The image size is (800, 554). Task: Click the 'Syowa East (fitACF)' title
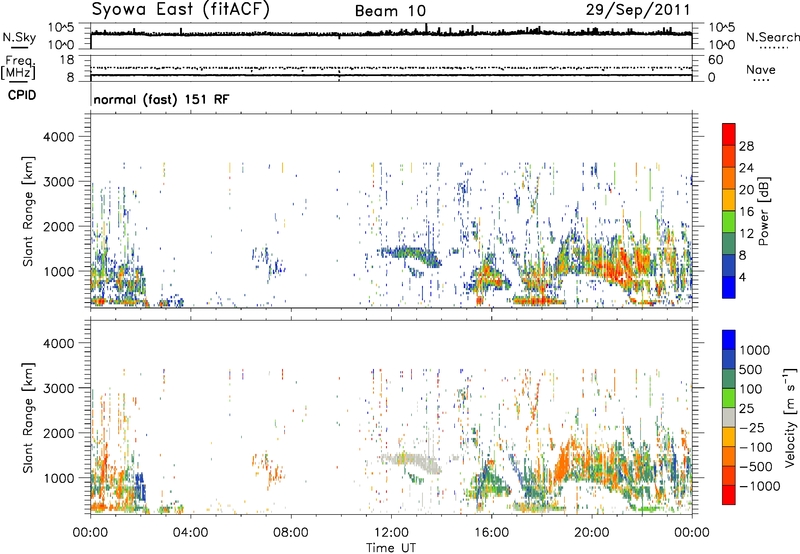tap(180, 10)
